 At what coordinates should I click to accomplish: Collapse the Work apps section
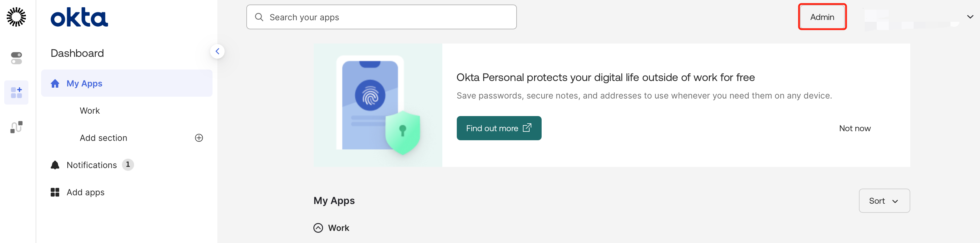(318, 228)
